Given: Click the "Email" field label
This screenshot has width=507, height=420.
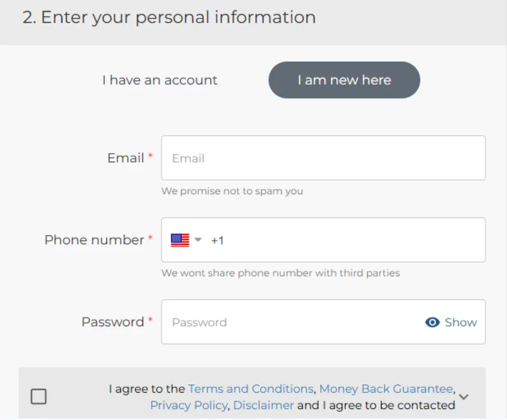Looking at the screenshot, I should [x=126, y=158].
